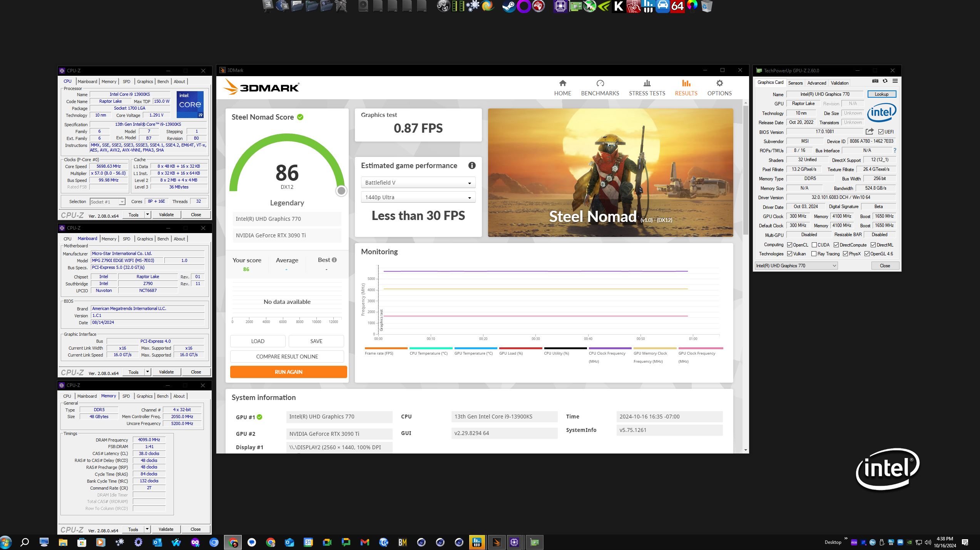This screenshot has width=980, height=550.
Task: Click the info icon next to Best score
Action: click(334, 260)
